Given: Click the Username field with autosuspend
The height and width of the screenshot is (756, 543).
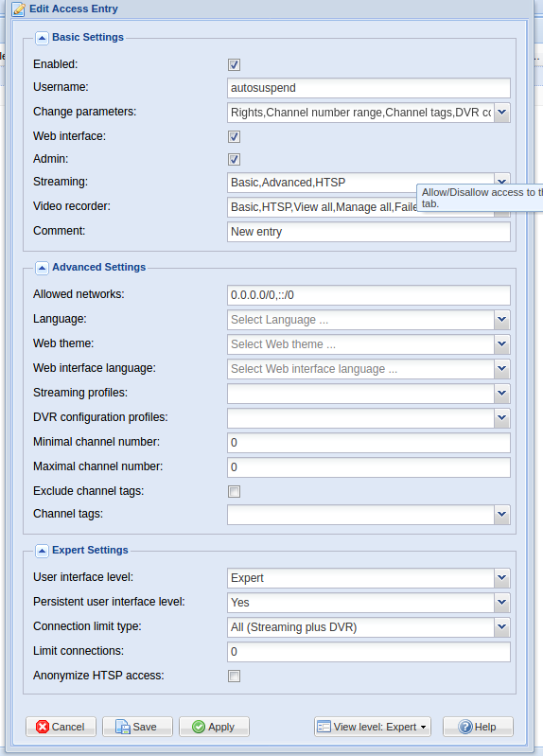Looking at the screenshot, I should tap(368, 88).
